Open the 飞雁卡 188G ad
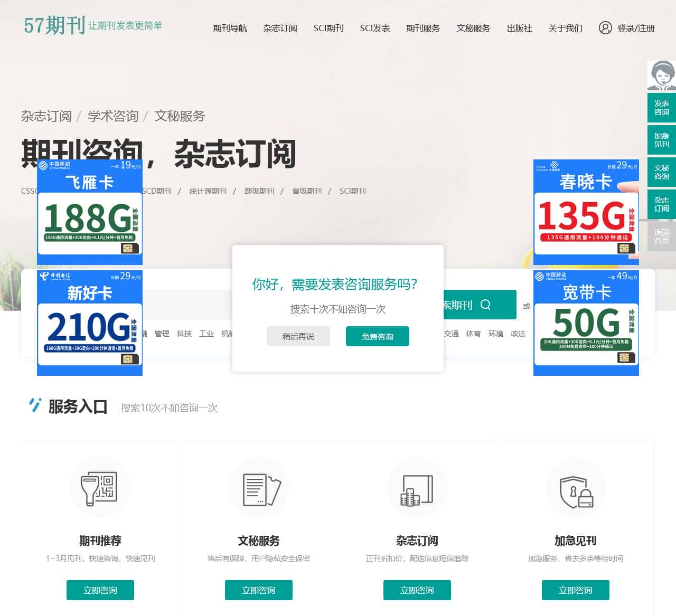The height and width of the screenshot is (616, 676). (x=90, y=212)
